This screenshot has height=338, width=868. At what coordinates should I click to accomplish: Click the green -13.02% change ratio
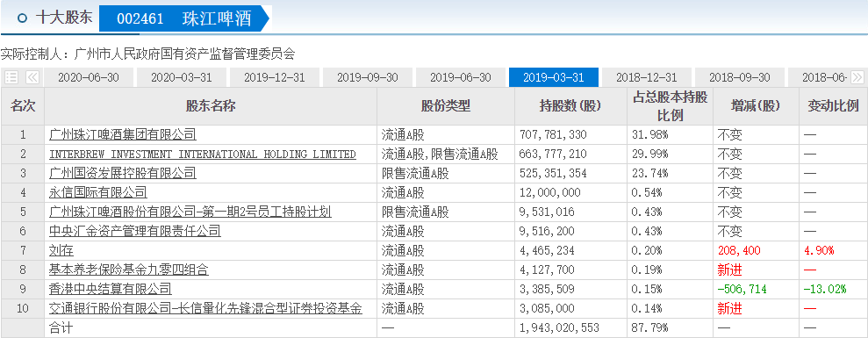[825, 289]
